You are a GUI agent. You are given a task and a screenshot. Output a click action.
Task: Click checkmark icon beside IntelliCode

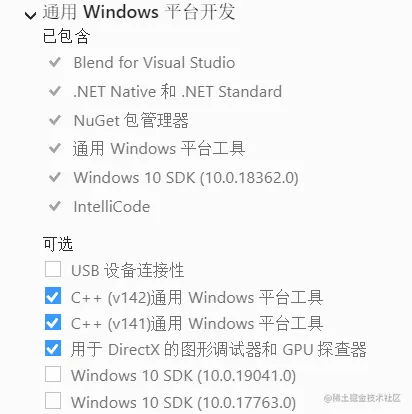(x=55, y=206)
